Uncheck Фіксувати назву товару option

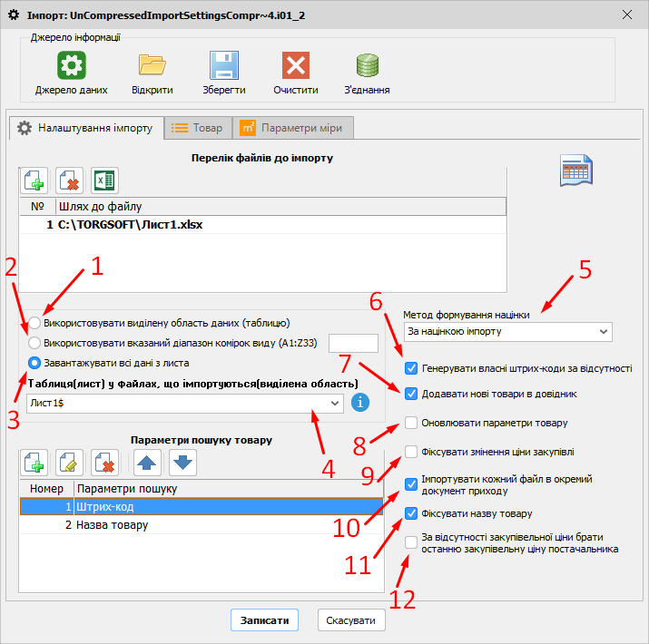pos(412,513)
